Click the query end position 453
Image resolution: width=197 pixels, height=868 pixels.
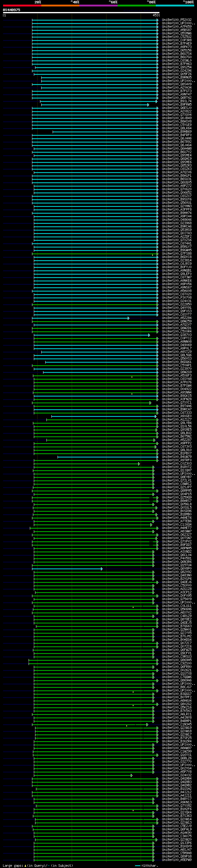tap(155, 15)
